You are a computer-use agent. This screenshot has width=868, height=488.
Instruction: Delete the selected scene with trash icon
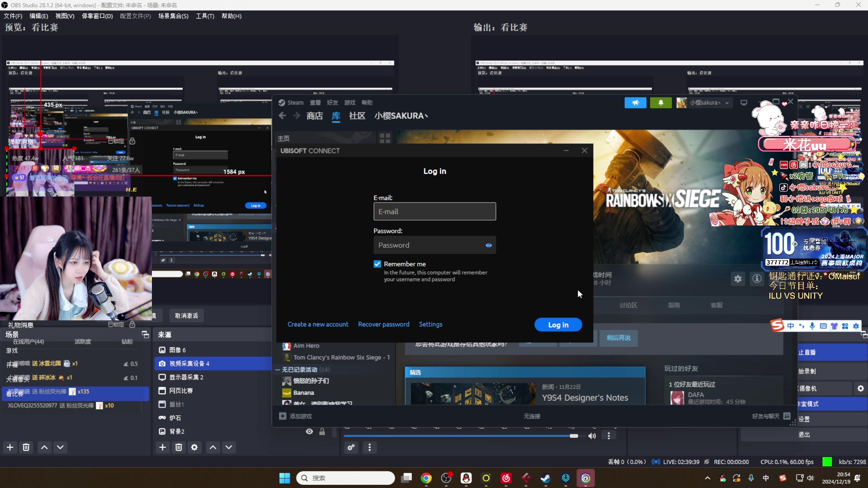(x=26, y=447)
